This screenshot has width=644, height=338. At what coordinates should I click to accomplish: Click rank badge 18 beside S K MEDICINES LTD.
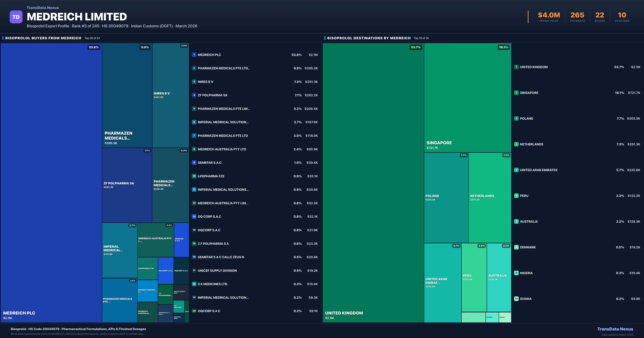click(x=194, y=284)
